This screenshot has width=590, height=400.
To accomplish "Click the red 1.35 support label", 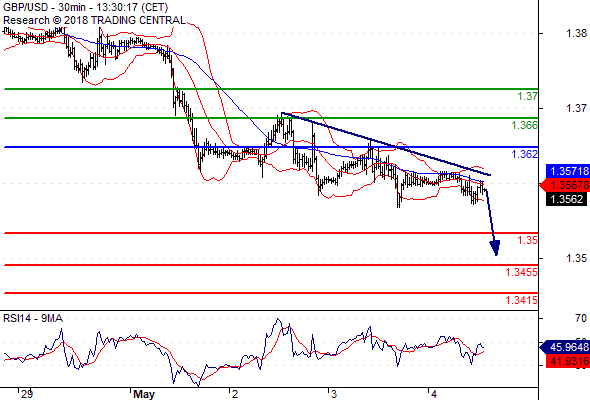I will 527,240.
